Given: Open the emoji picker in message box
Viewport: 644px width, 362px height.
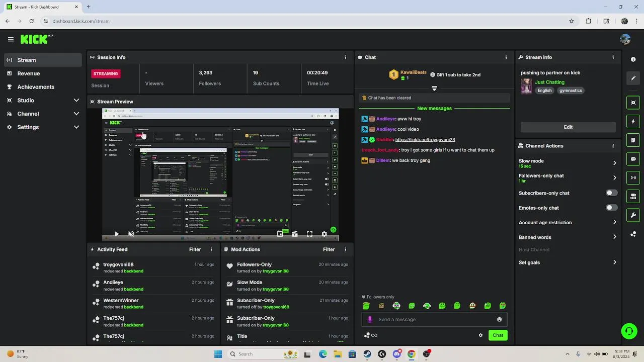Looking at the screenshot, I should click(x=499, y=319).
